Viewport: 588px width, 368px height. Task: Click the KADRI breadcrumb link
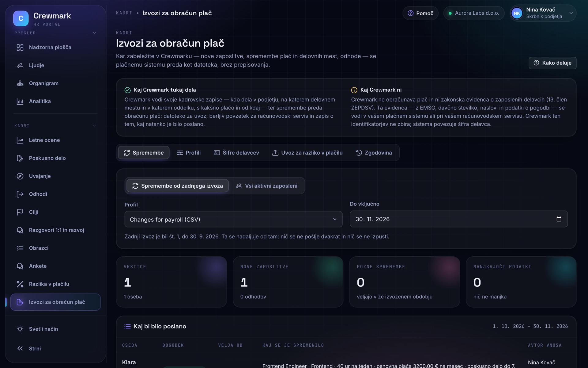[x=124, y=13]
